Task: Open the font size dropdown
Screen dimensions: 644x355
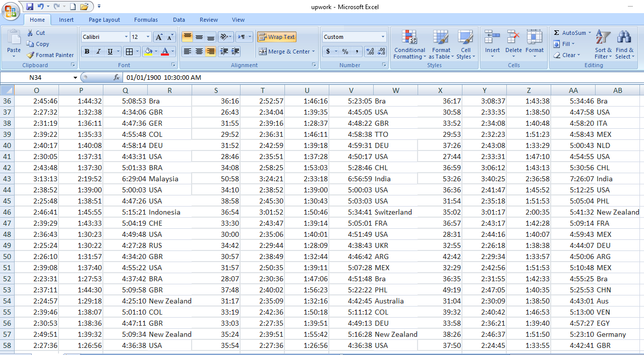Action: click(x=148, y=36)
